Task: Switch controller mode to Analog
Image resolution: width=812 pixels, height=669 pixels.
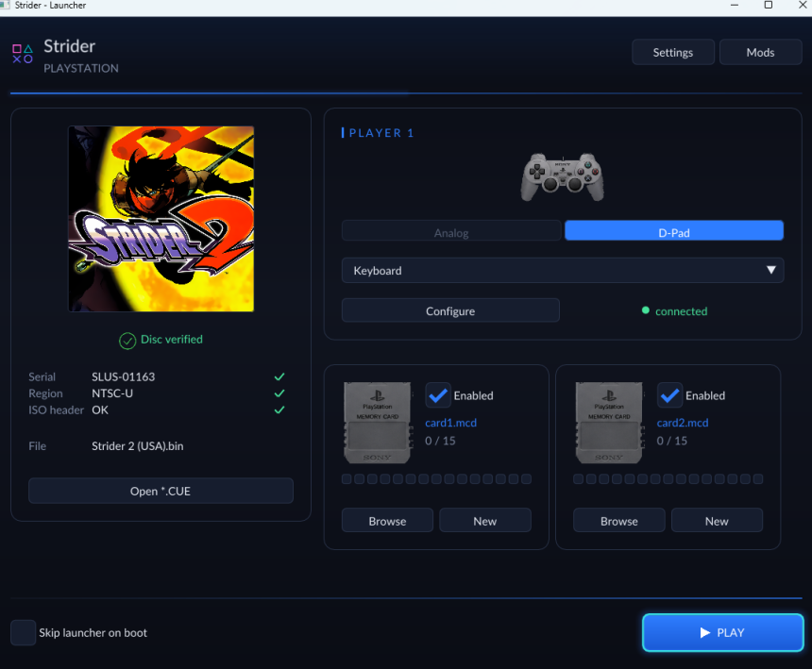Action: [451, 231]
